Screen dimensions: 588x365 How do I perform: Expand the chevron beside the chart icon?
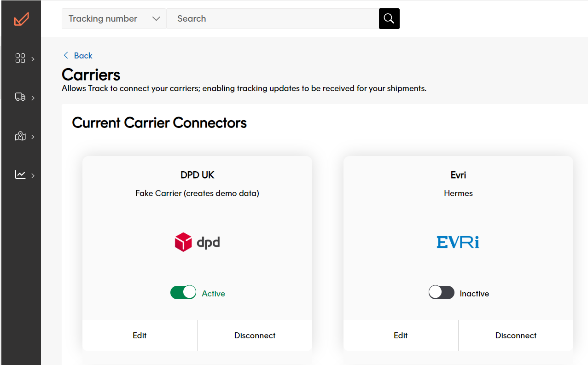pos(33,175)
